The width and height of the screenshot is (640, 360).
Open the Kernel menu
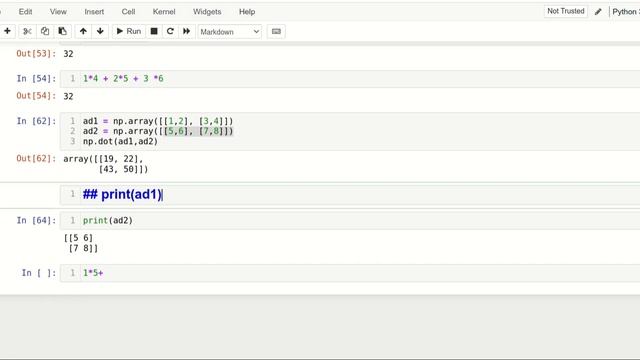[164, 12]
